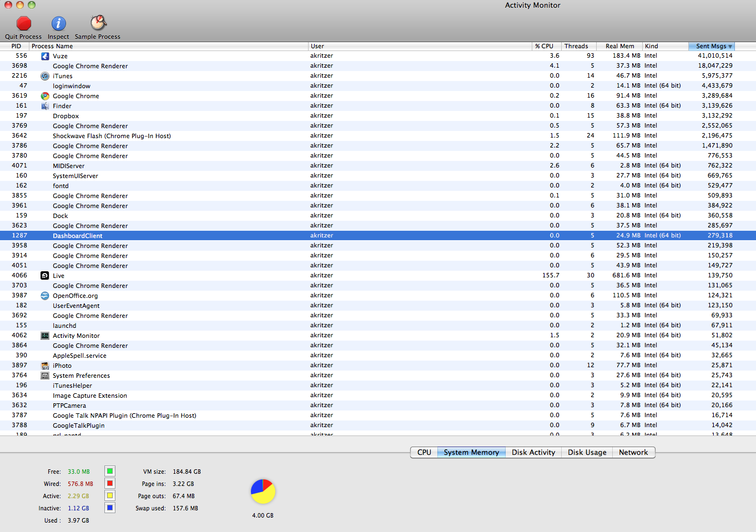Open the Inspect info icon
This screenshot has width=756, height=532.
click(x=58, y=23)
